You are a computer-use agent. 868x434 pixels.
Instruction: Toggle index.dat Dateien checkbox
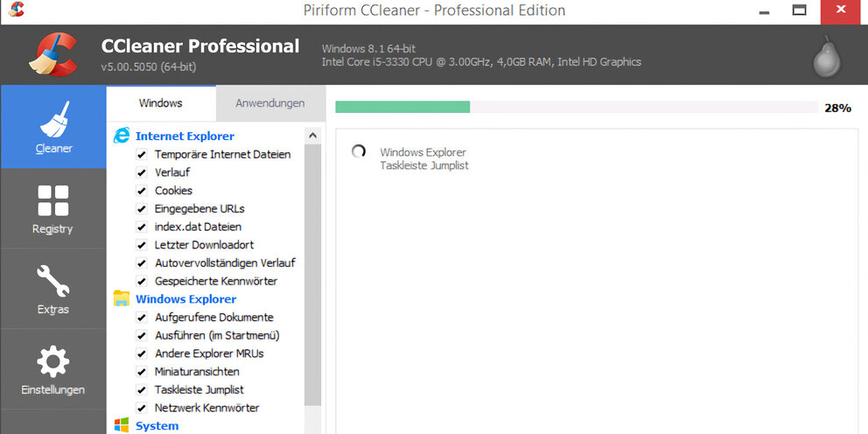(x=142, y=227)
